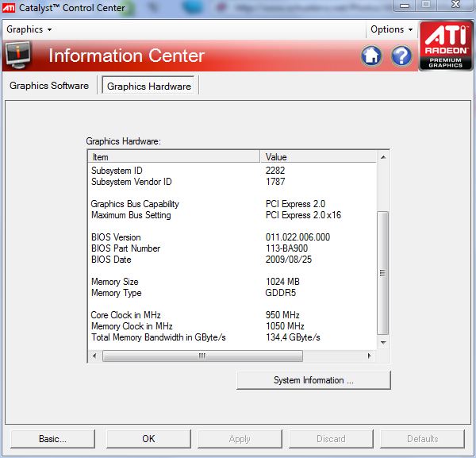Viewport: 476px width, 458px height.
Task: Click the Apply button
Action: 240,439
